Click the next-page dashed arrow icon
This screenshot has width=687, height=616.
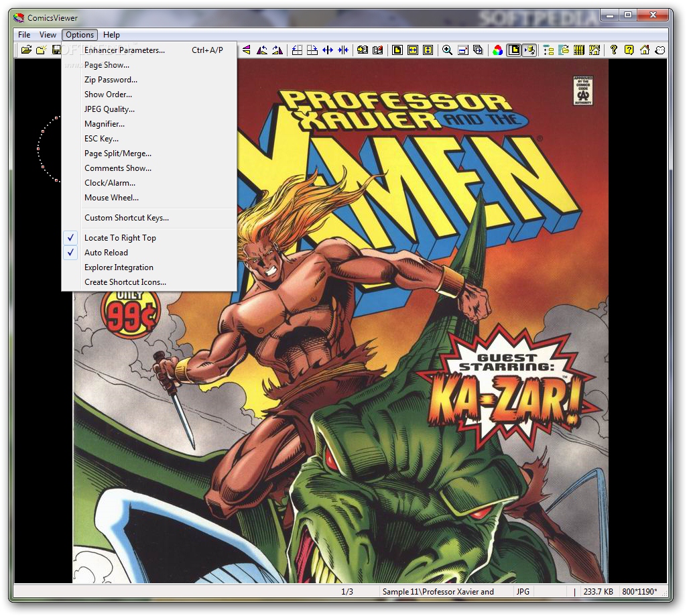[x=312, y=50]
